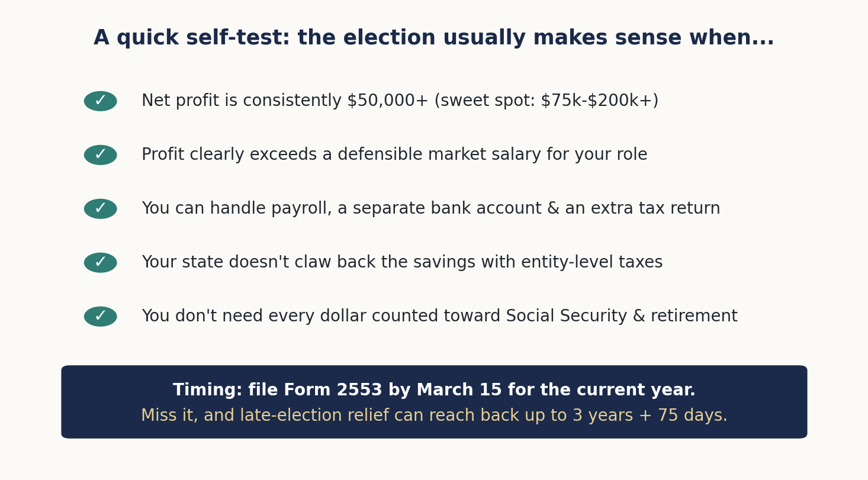This screenshot has height=480, width=868.
Task: Tap the check icon for handling payroll
Action: coord(100,209)
